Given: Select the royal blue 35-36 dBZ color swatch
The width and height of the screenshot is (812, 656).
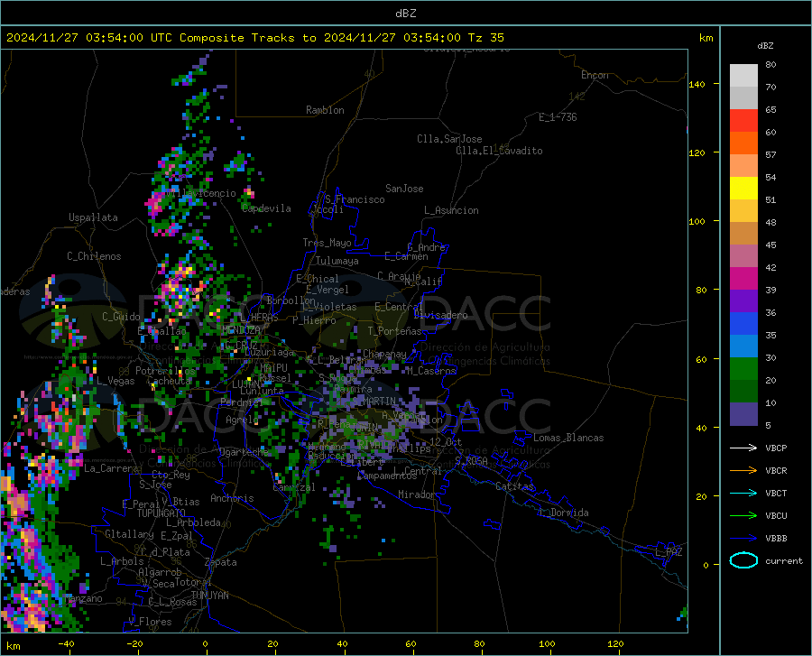Looking at the screenshot, I should pos(743,324).
